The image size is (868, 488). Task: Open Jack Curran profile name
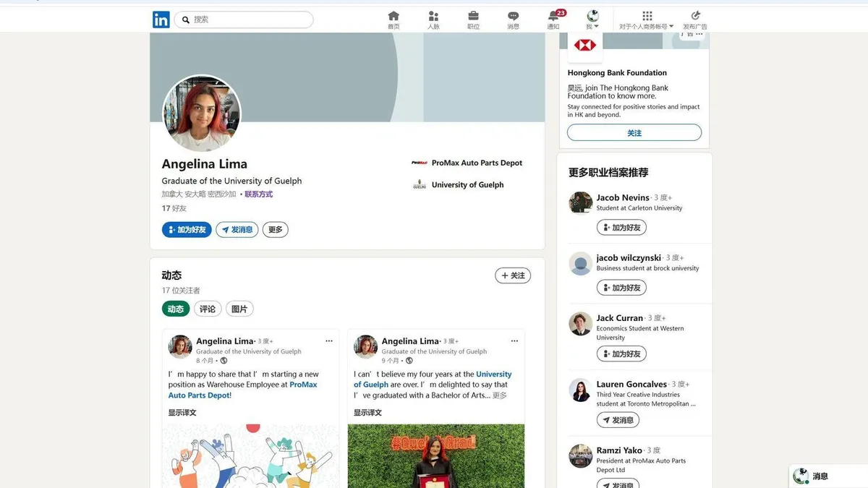pos(620,318)
